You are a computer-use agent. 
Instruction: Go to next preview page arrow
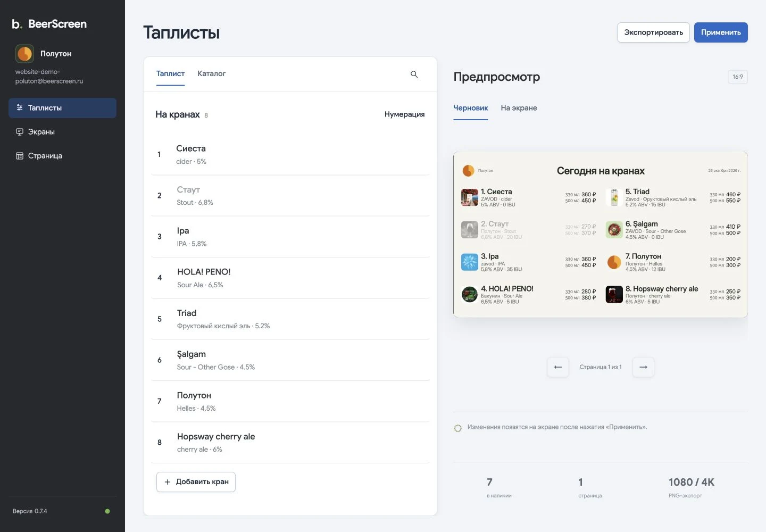pyautogui.click(x=643, y=367)
